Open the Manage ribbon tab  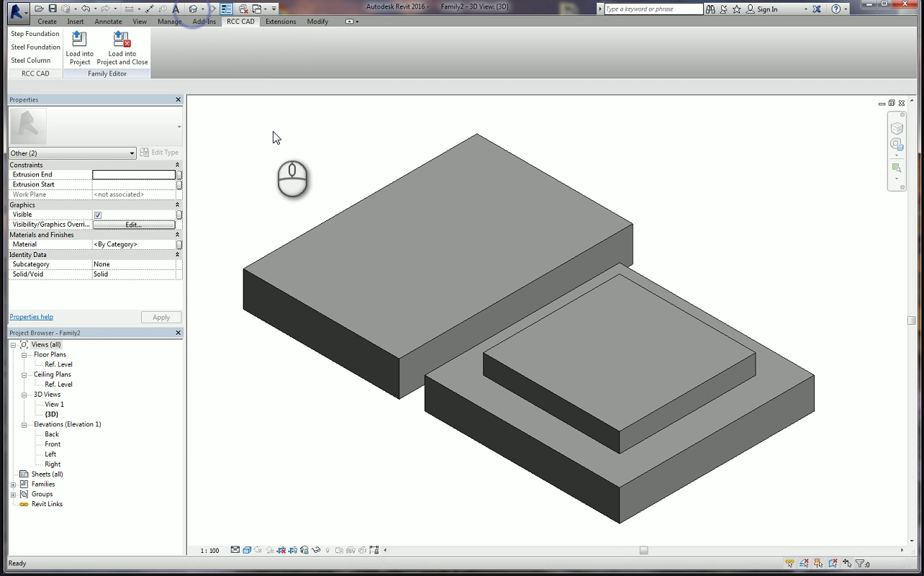170,22
